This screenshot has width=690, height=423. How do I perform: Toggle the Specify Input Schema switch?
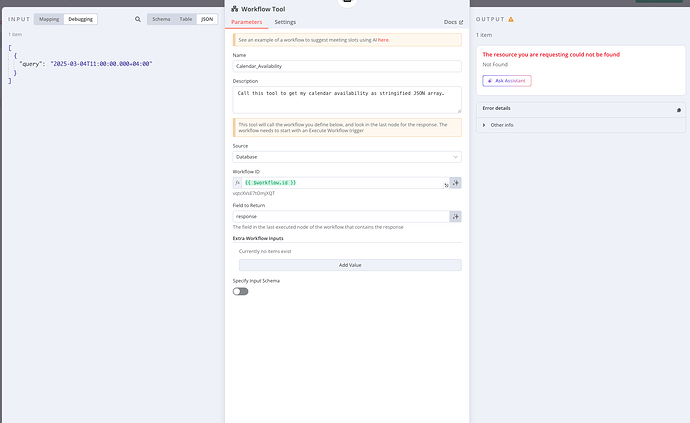click(x=240, y=291)
